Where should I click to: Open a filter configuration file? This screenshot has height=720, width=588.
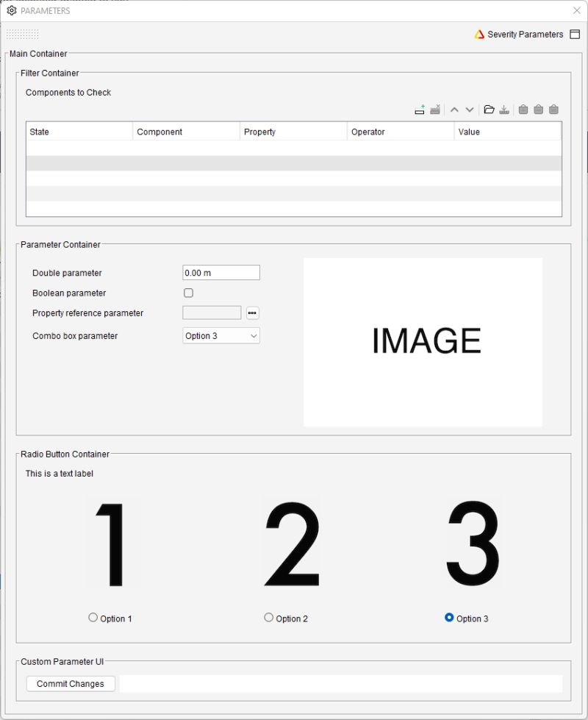click(x=490, y=109)
